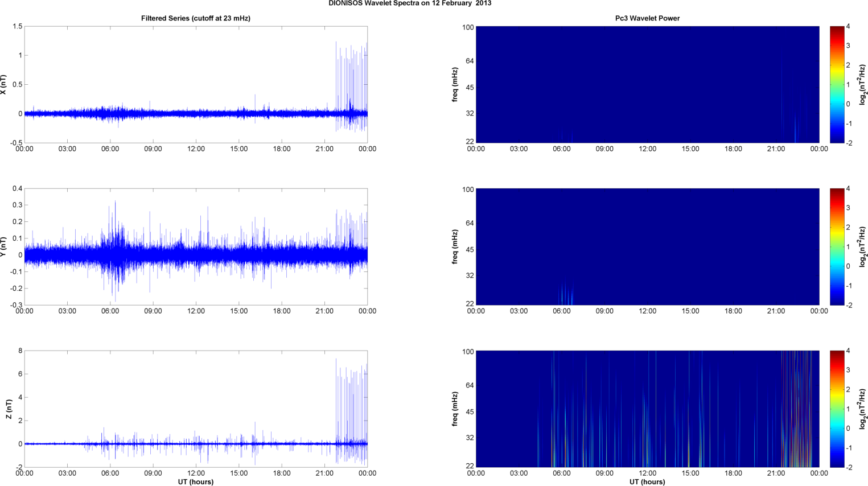
Task: Select 'freq (mHz)' label of the middle spectrogram
Action: pos(455,246)
